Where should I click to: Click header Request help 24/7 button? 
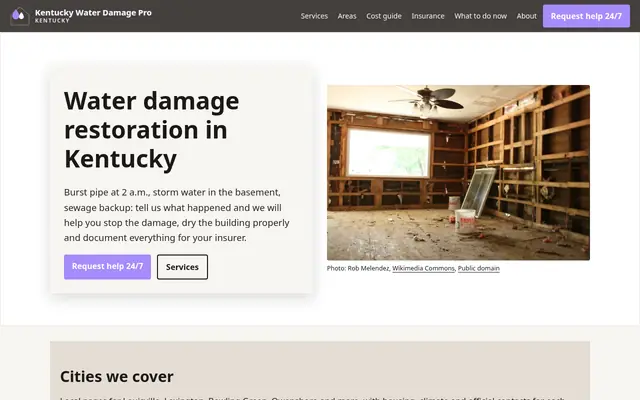586,16
